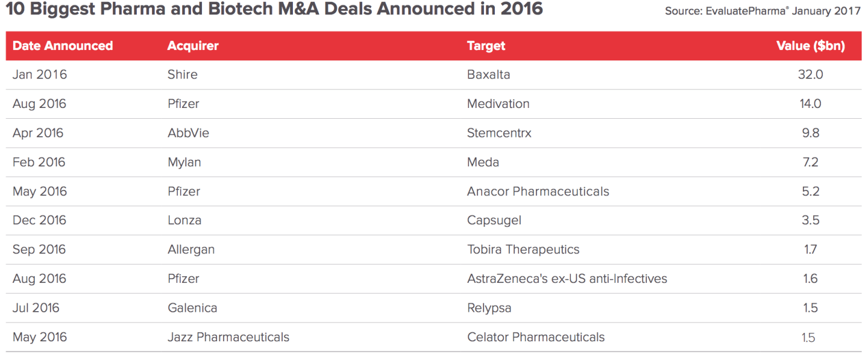
Task: Click the Galenica acquirer cell
Action: pyautogui.click(x=192, y=308)
